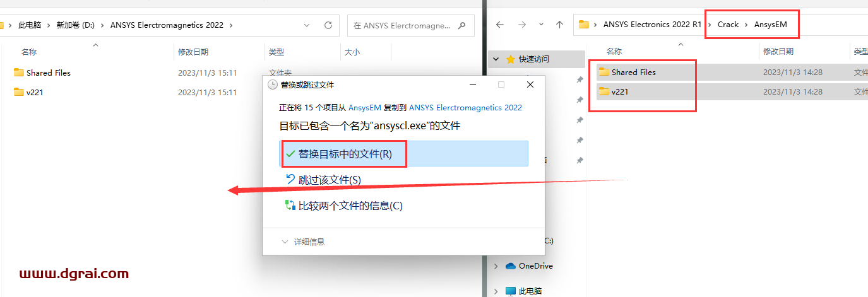Go up one level in right window
This screenshot has width=868, height=297.
pyautogui.click(x=559, y=25)
